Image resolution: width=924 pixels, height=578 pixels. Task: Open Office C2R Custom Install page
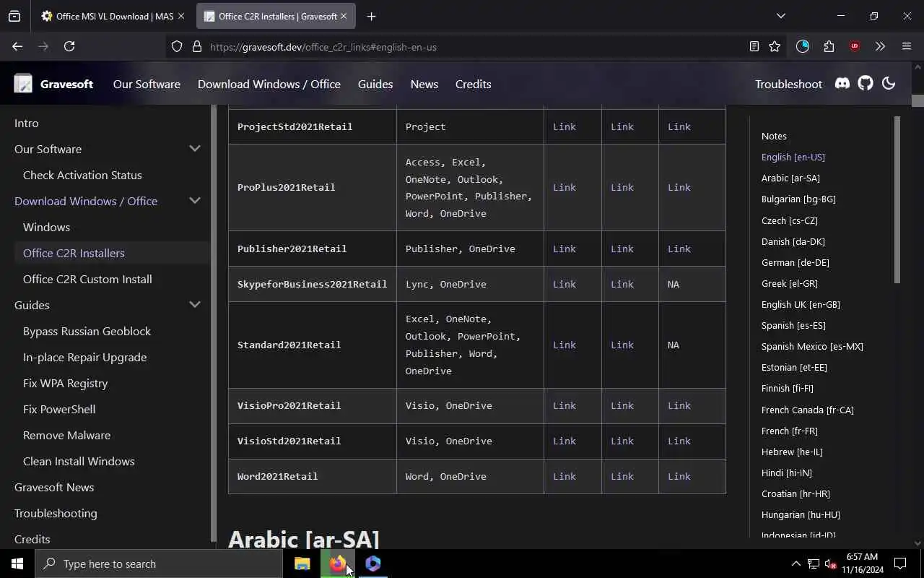[87, 279]
